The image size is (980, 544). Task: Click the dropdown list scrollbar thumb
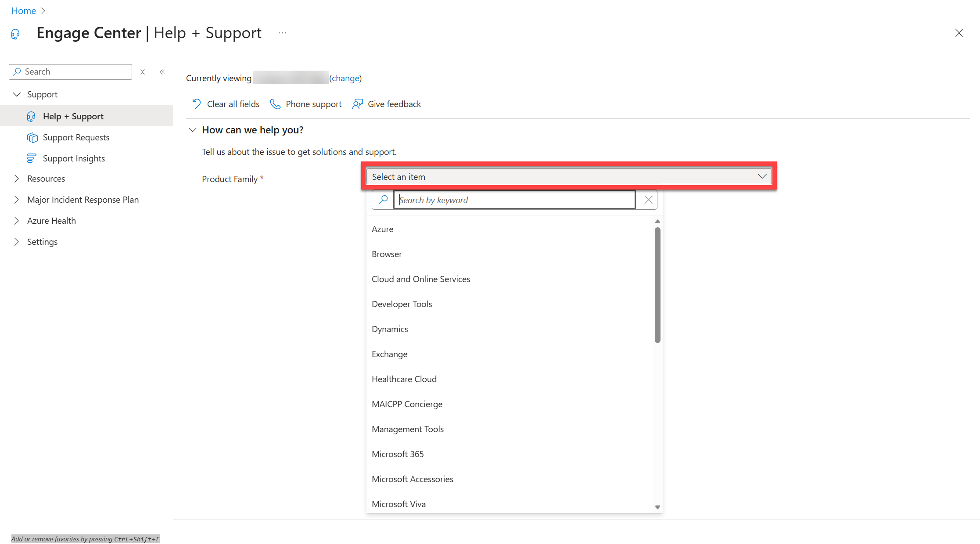point(657,285)
